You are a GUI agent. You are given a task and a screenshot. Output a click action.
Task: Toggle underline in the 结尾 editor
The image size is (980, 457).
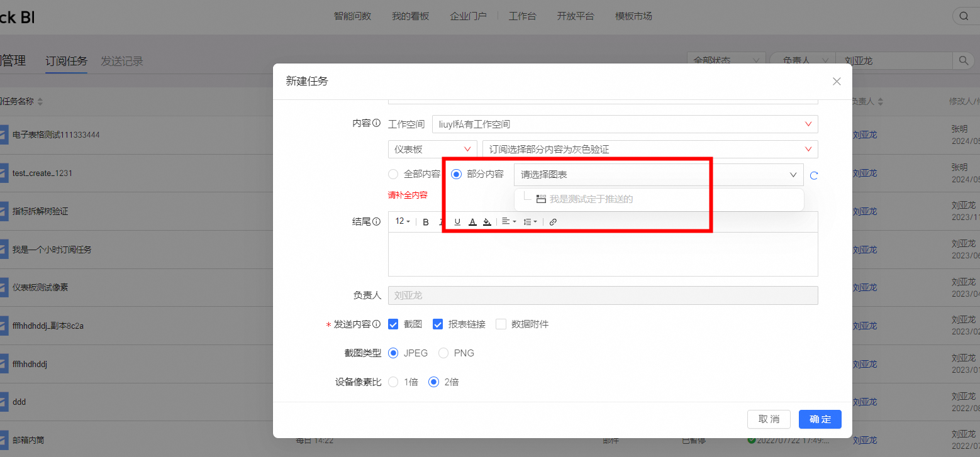point(457,222)
